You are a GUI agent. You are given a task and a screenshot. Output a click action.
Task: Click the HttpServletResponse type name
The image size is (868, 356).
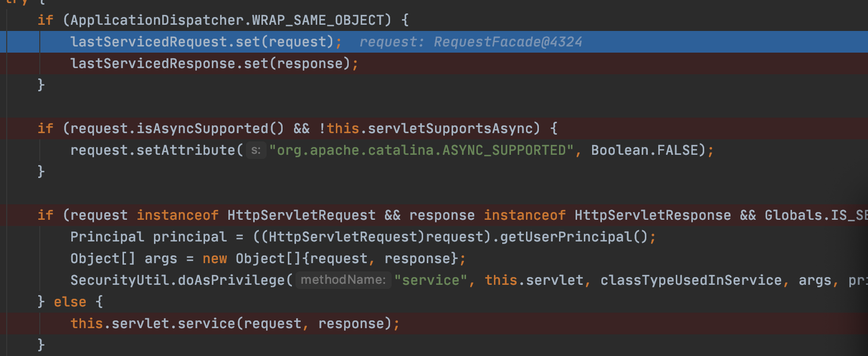pyautogui.click(x=653, y=215)
